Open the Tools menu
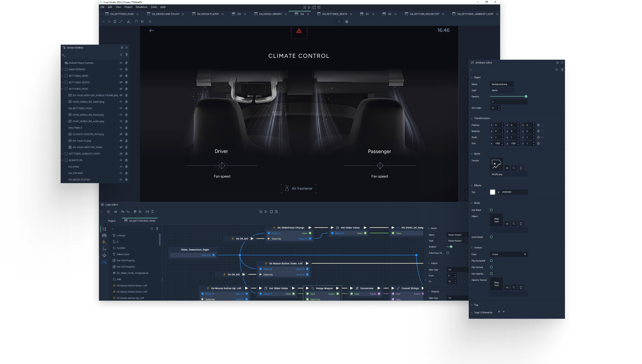Viewport: 642px width, 364px height. pyautogui.click(x=154, y=7)
